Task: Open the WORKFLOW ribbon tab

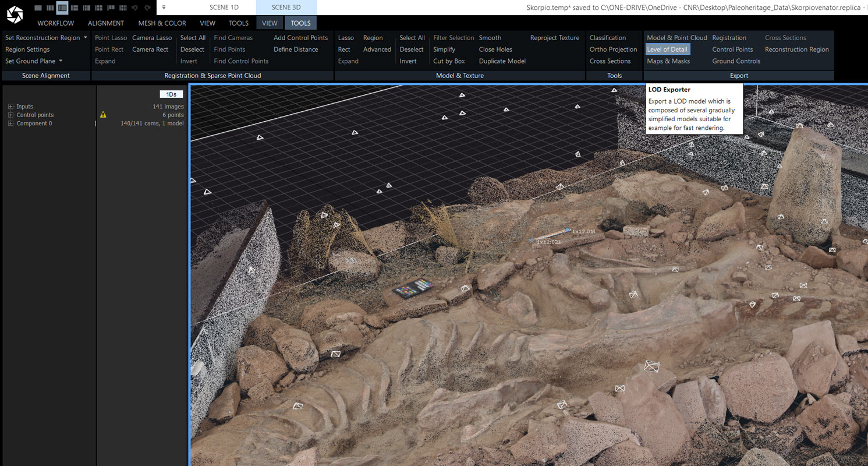Action: coord(55,23)
